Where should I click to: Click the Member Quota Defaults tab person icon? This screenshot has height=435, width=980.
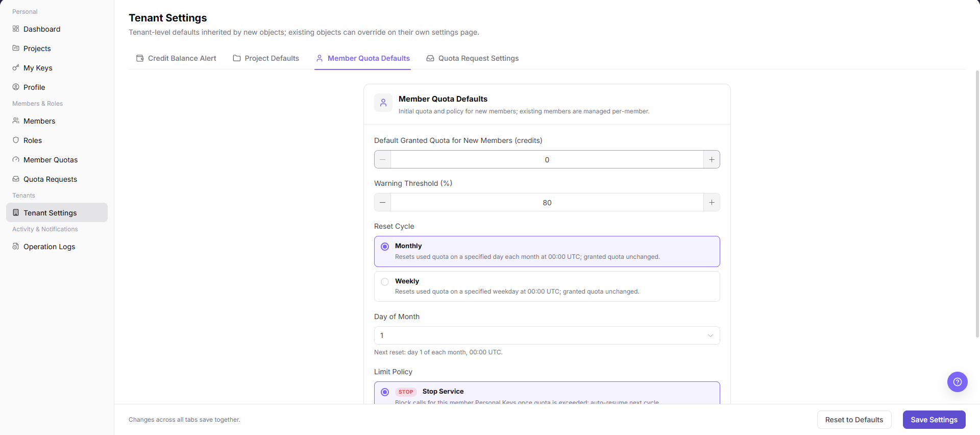(x=320, y=58)
